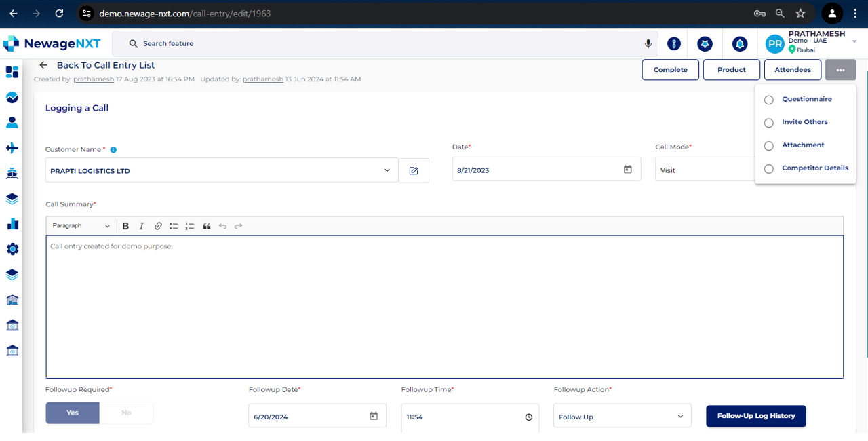Choose Attachment from the more options menu
Image resolution: width=868 pixels, height=441 pixels.
pyautogui.click(x=803, y=145)
